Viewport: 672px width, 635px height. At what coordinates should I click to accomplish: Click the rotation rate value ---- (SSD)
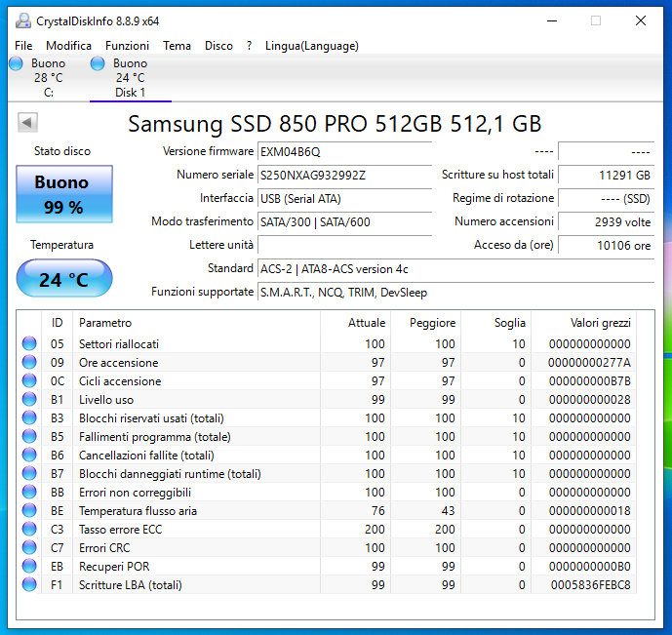coord(606,199)
